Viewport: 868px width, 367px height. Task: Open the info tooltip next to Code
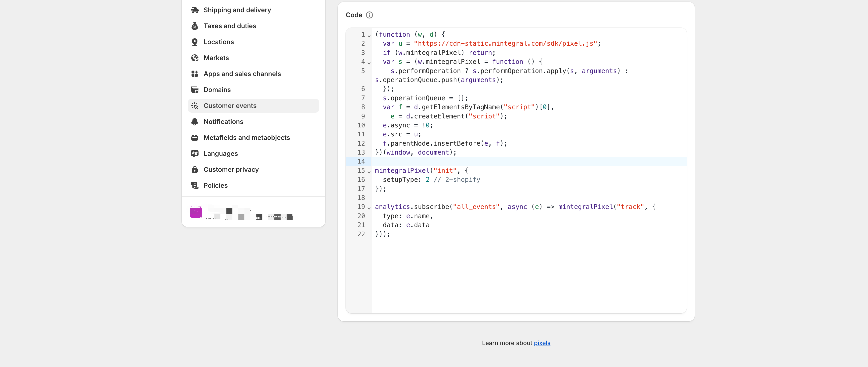coord(370,15)
